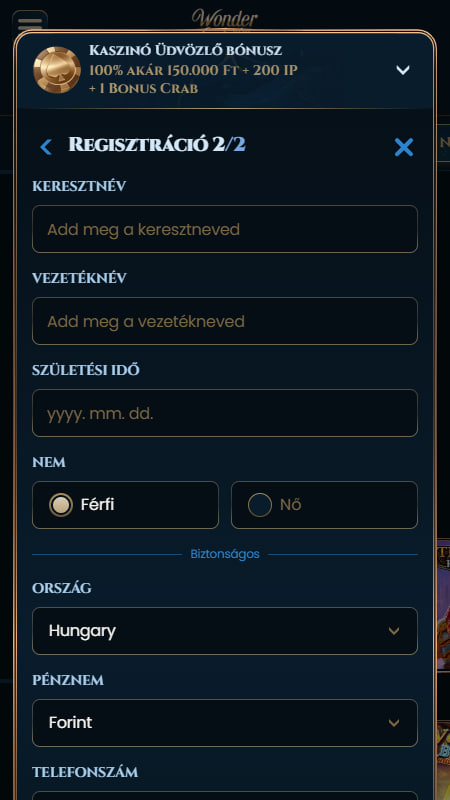Select the Nő gender radio option

[x=324, y=505]
